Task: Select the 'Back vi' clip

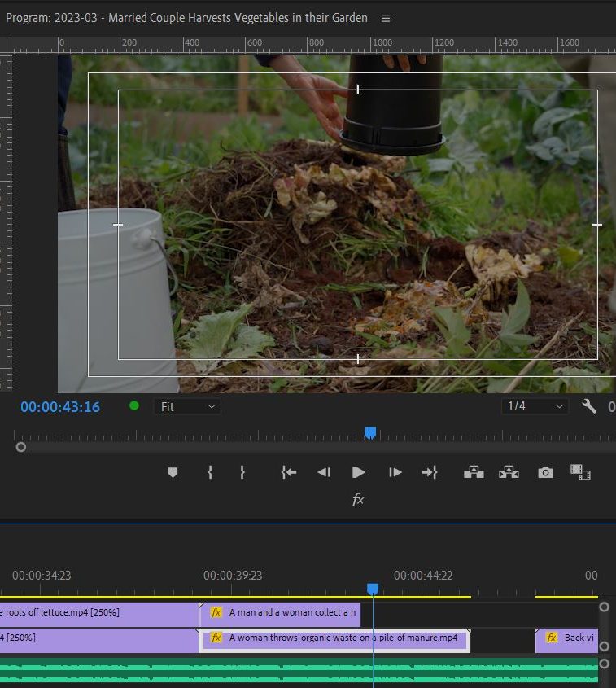Action: [x=566, y=640]
